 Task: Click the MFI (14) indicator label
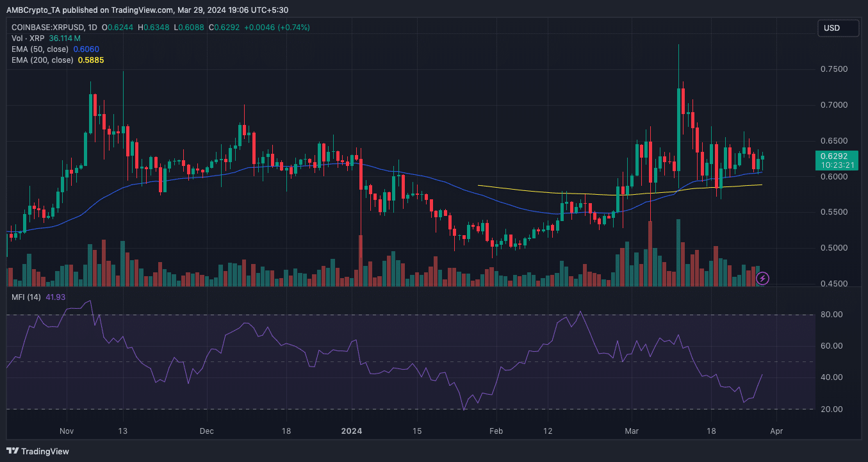[28, 297]
